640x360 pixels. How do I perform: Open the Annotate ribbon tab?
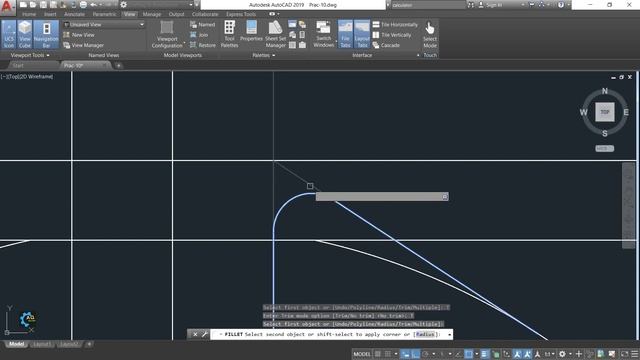tap(74, 14)
